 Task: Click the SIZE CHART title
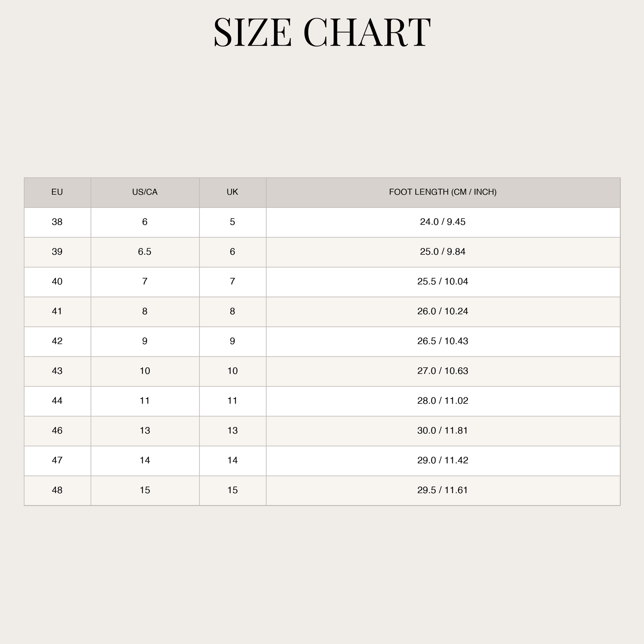(322, 32)
